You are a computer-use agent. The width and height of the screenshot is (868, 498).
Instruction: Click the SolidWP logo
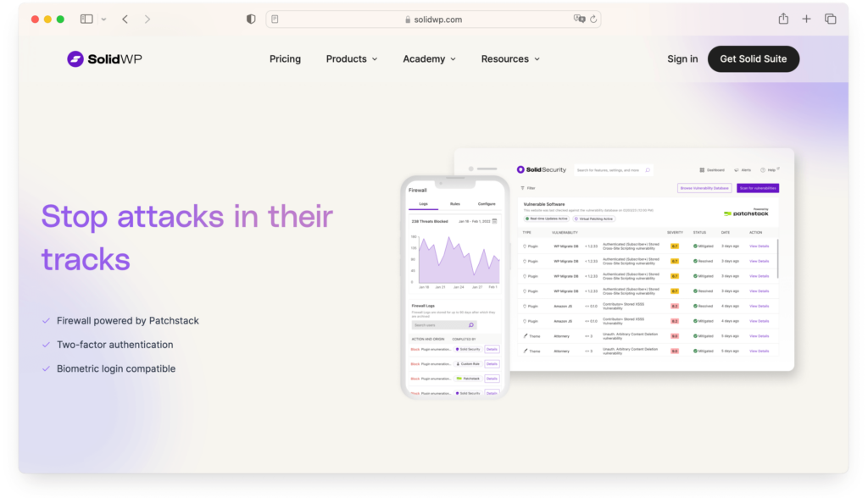[104, 58]
